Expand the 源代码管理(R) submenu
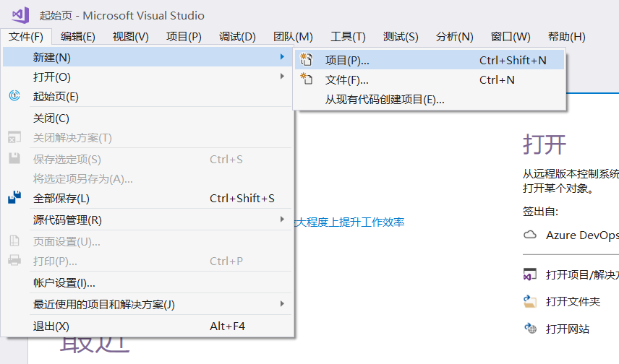This screenshot has height=364, width=619. (x=282, y=220)
